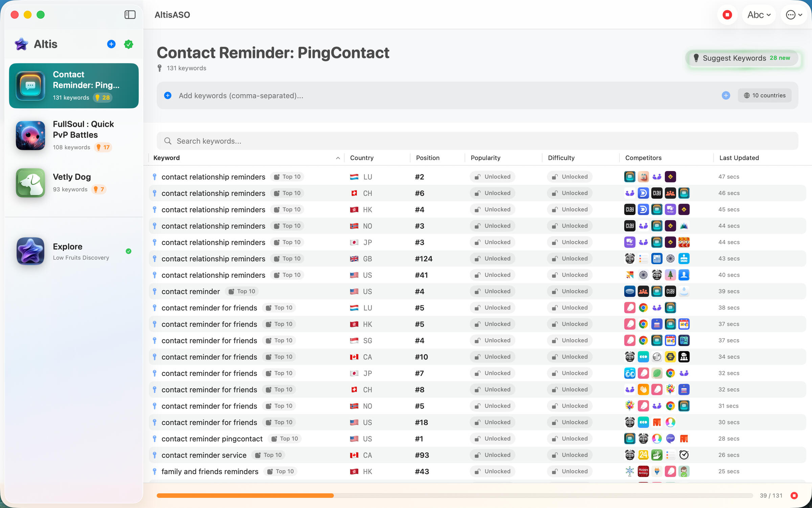Click the stop icon next to 39 / 131
The height and width of the screenshot is (508, 812).
pyautogui.click(x=794, y=495)
